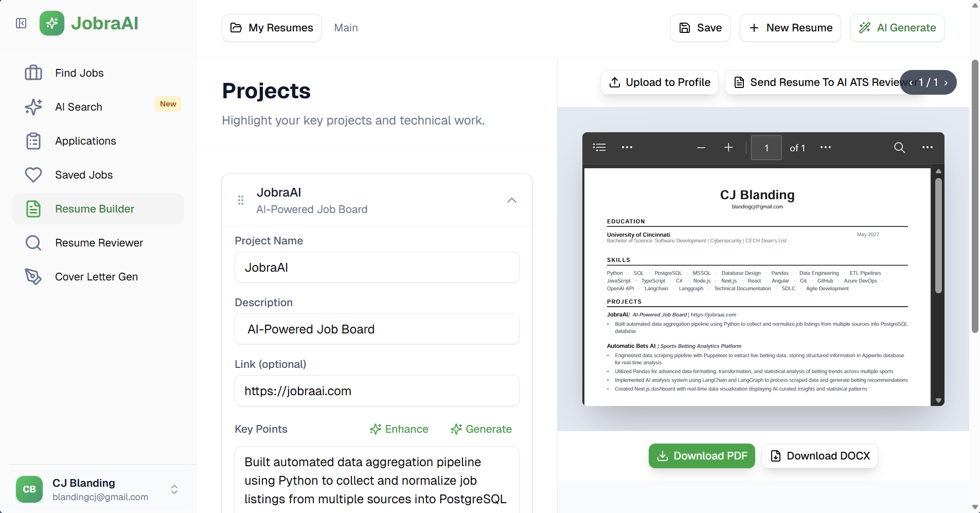Go to Saved Jobs page
Screen dimensions: 980x513
pyautogui.click(x=98, y=174)
